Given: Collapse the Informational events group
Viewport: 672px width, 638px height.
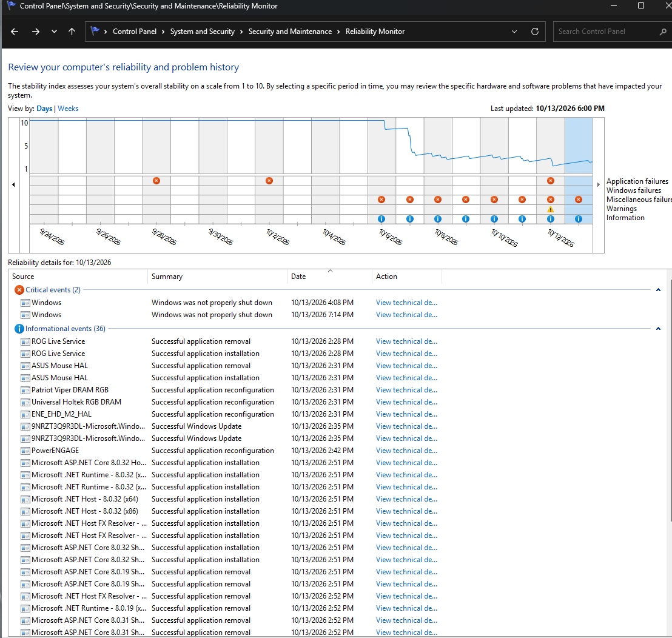Looking at the screenshot, I should point(658,329).
